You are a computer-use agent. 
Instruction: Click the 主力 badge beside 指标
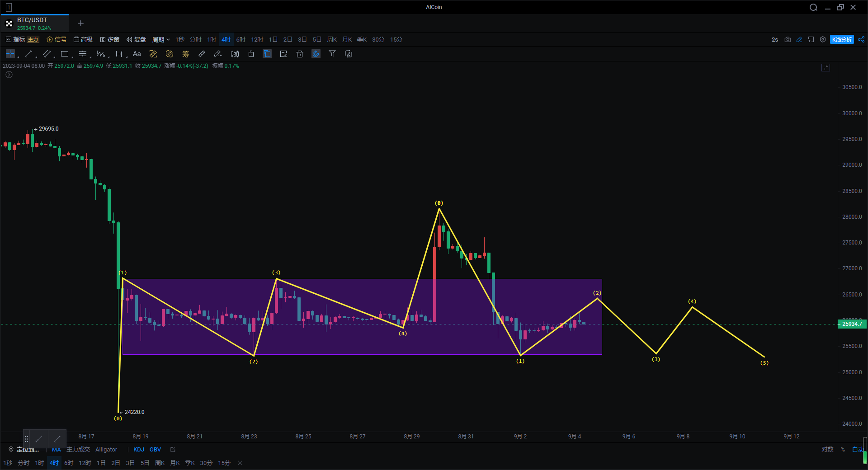click(33, 40)
